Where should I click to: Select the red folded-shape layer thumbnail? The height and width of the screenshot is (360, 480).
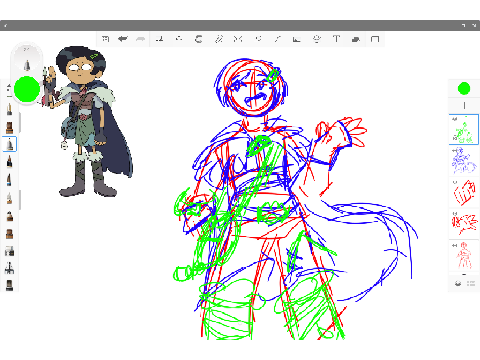coord(464,192)
